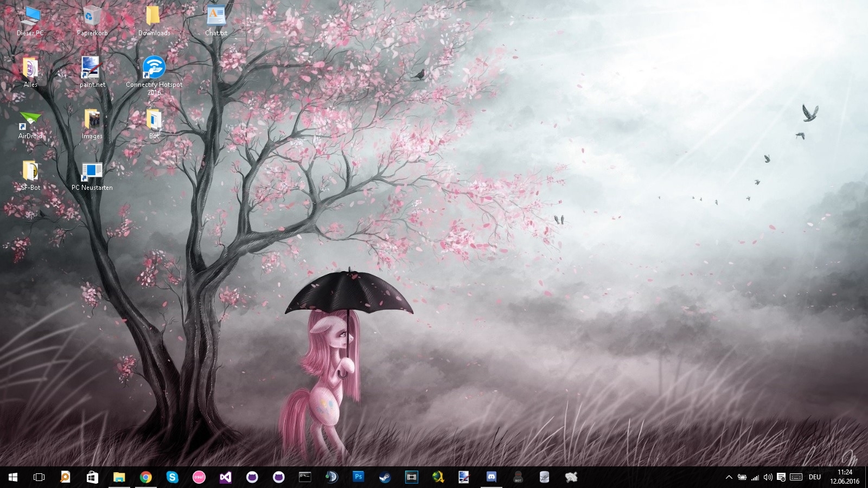Launch Visual Studio from the taskbar

(x=226, y=477)
